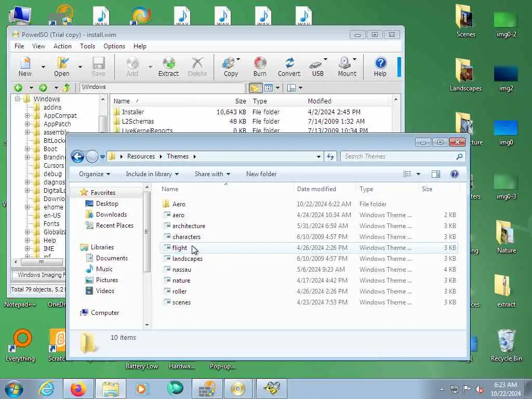The width and height of the screenshot is (532, 399).
Task: Click the Convert icon in PowerISO
Action: (x=289, y=66)
